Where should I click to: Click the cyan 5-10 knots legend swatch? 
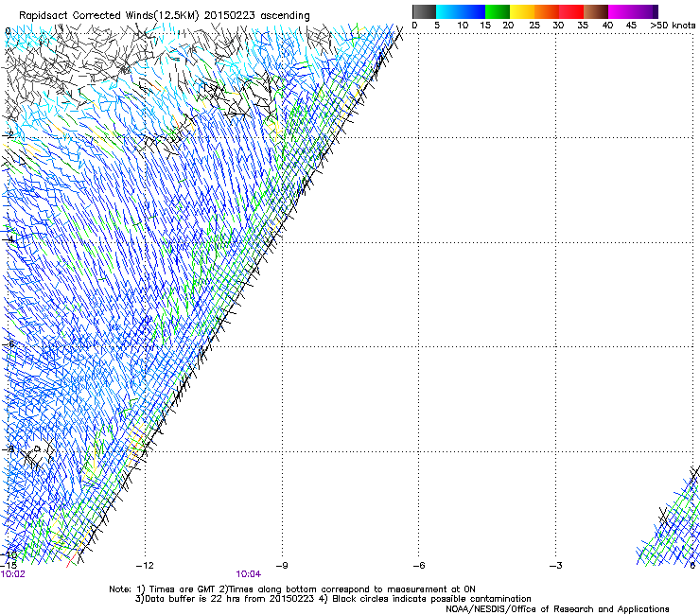tap(448, 11)
